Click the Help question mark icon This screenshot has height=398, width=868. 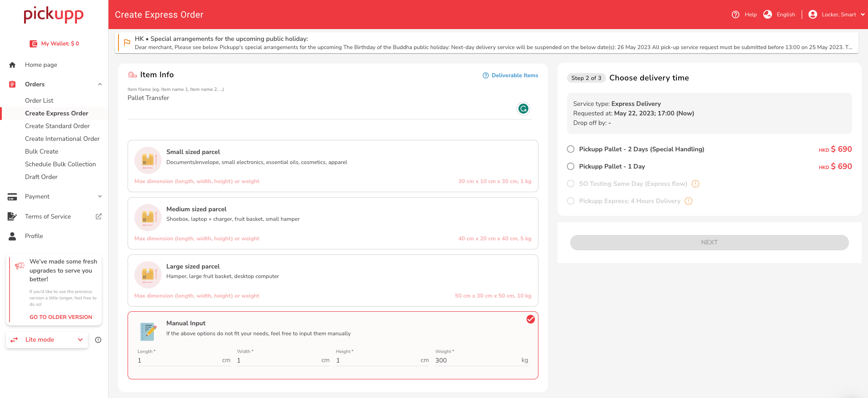click(x=735, y=15)
